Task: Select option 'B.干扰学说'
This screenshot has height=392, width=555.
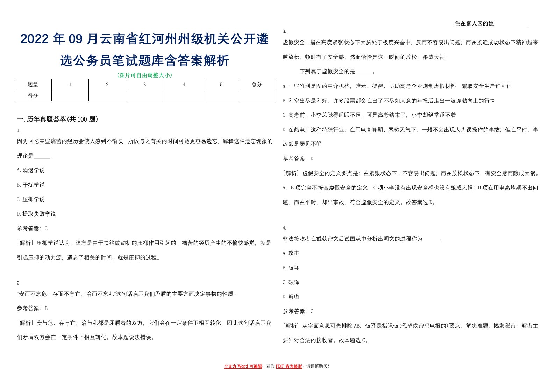Action: 31,185
